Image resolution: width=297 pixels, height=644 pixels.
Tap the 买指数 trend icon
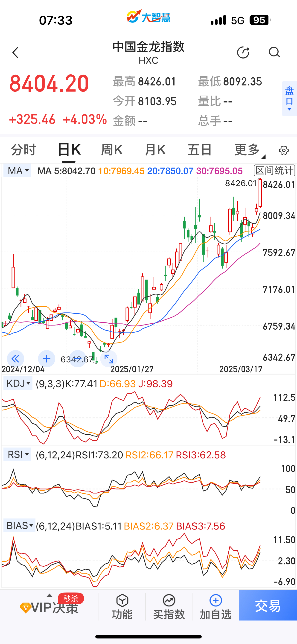(169, 600)
